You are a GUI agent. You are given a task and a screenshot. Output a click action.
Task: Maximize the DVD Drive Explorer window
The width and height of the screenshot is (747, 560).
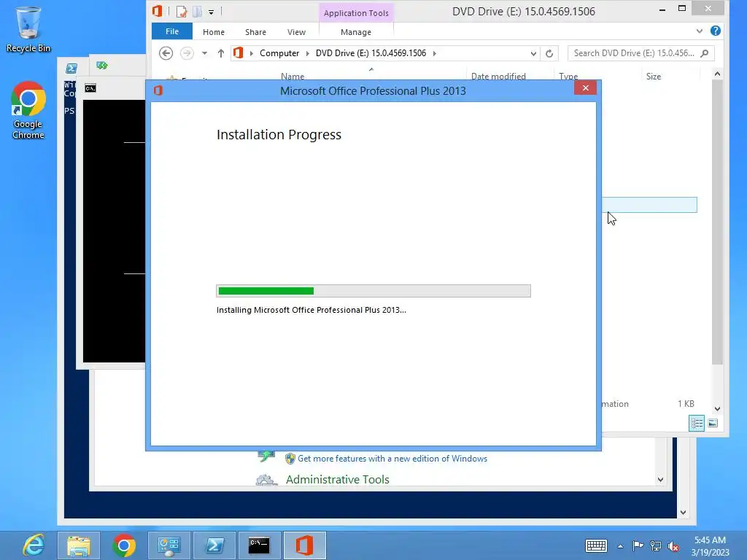(682, 9)
